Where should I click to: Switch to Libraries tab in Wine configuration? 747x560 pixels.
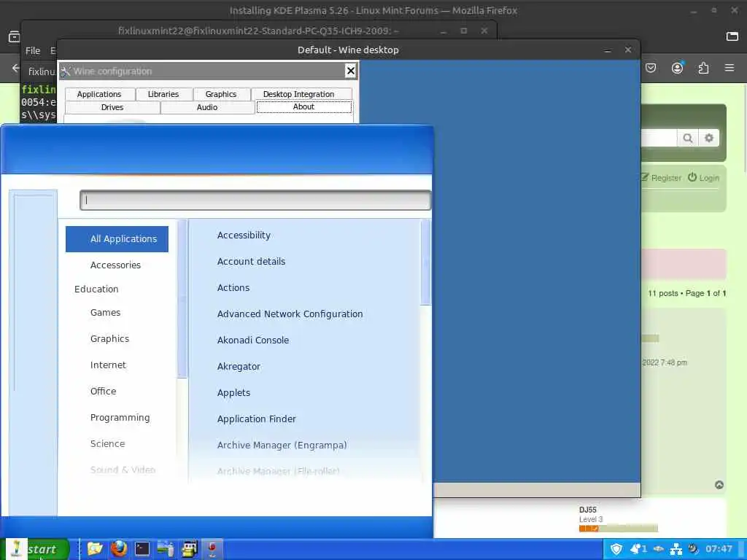point(163,94)
